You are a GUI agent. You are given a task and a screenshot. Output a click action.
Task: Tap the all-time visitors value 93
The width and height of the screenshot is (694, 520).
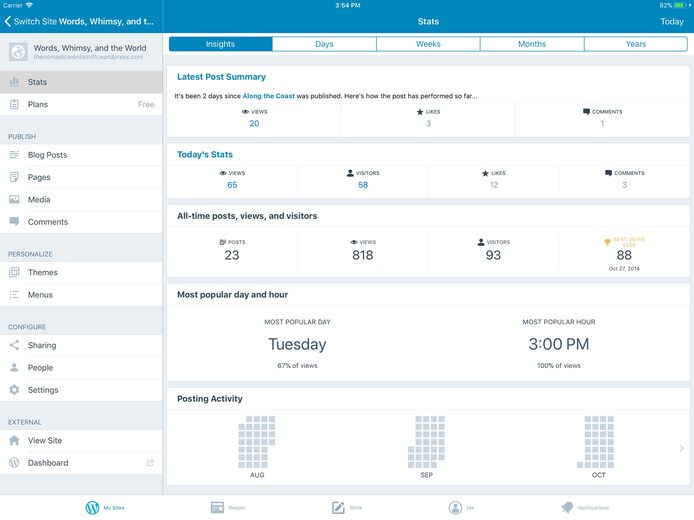coord(493,255)
